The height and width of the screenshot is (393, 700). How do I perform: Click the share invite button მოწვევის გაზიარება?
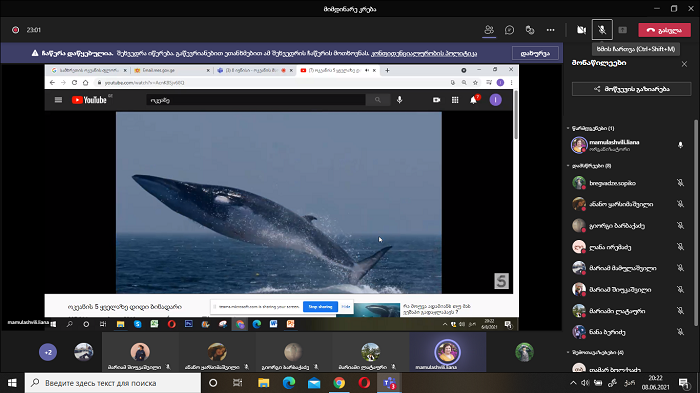click(x=631, y=89)
